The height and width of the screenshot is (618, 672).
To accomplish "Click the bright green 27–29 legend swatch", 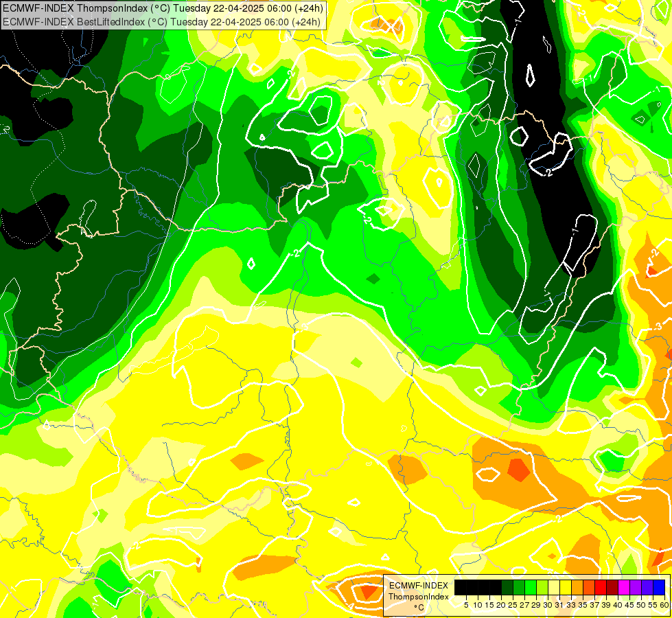I will [x=531, y=587].
